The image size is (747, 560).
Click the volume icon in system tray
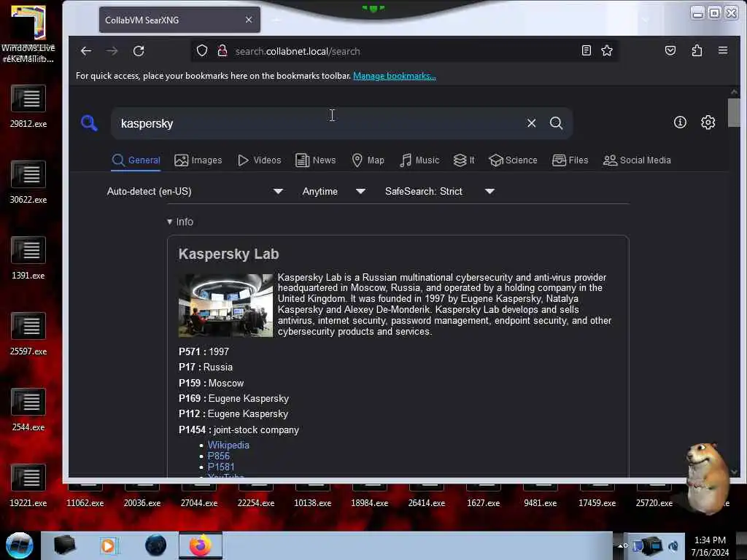coord(673,545)
